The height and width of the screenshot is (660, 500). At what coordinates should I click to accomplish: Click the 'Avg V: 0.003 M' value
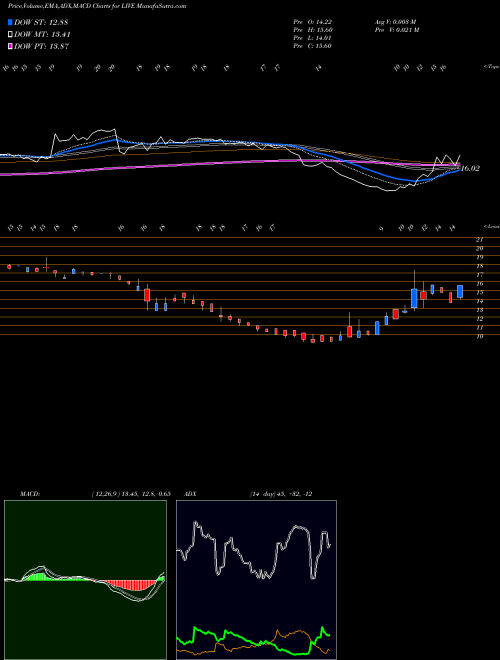(x=395, y=22)
